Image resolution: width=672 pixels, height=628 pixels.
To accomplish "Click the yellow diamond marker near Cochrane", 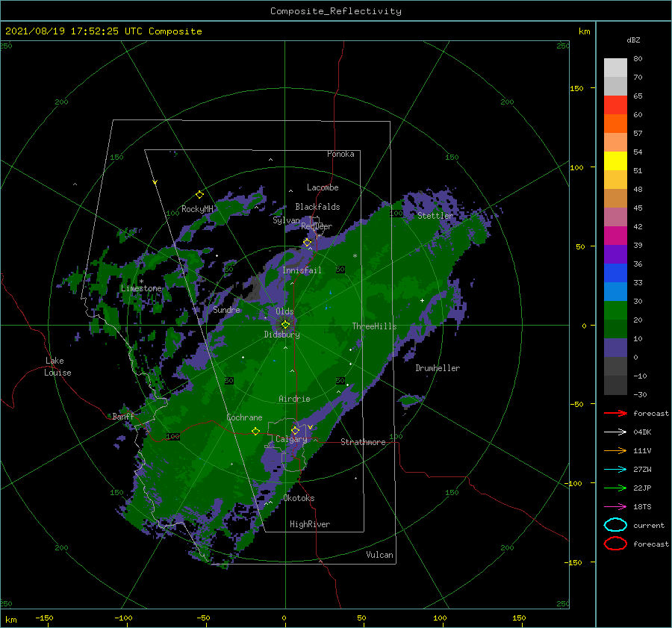I will coord(255,431).
